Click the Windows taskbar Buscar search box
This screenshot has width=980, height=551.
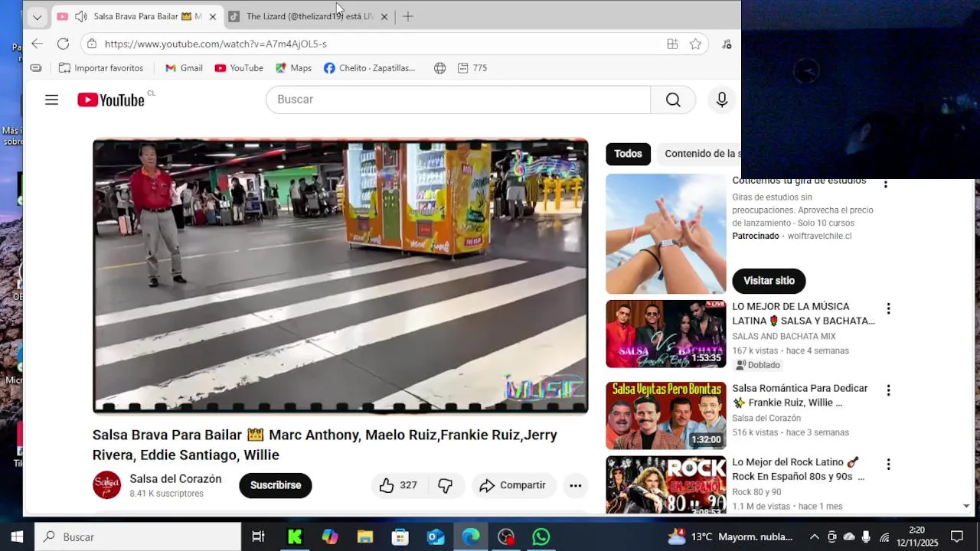(x=138, y=537)
